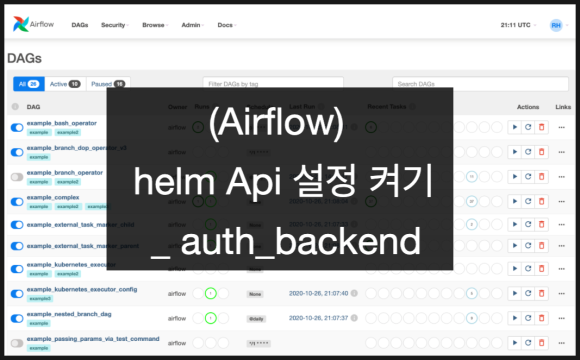The width and height of the screenshot is (580, 360).
Task: Open the example_bash_operator DAG link
Action: (x=61, y=123)
